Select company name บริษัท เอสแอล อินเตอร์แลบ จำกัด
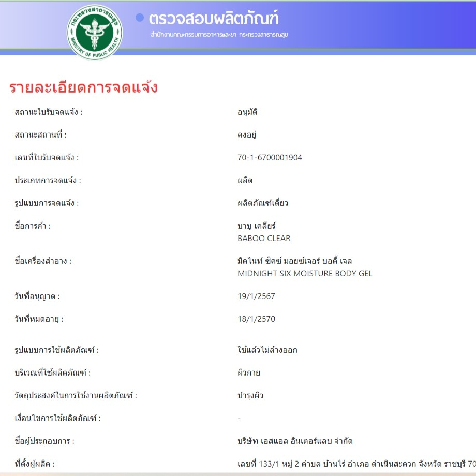 click(x=295, y=441)
